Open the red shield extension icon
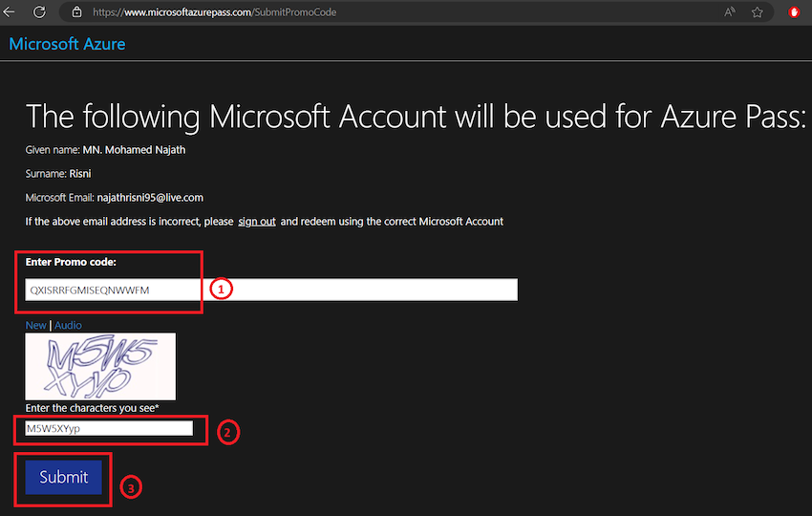Screen dimensions: 812x516 794,11
